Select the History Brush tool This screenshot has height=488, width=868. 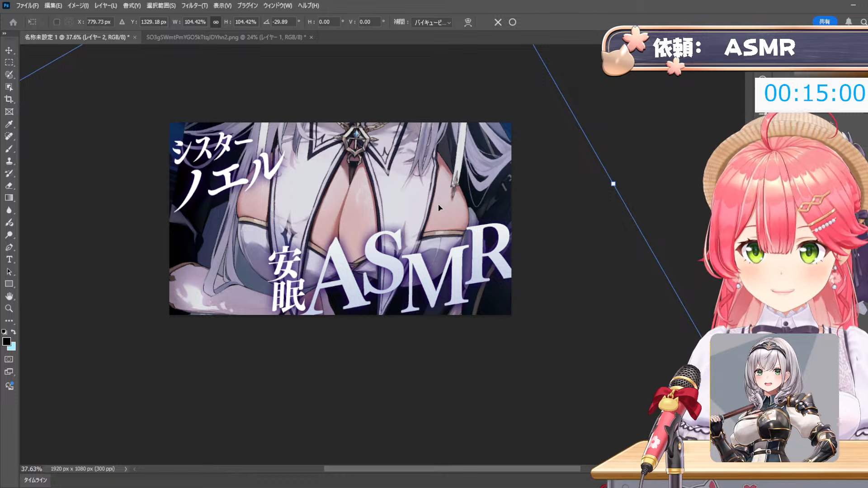(x=9, y=173)
